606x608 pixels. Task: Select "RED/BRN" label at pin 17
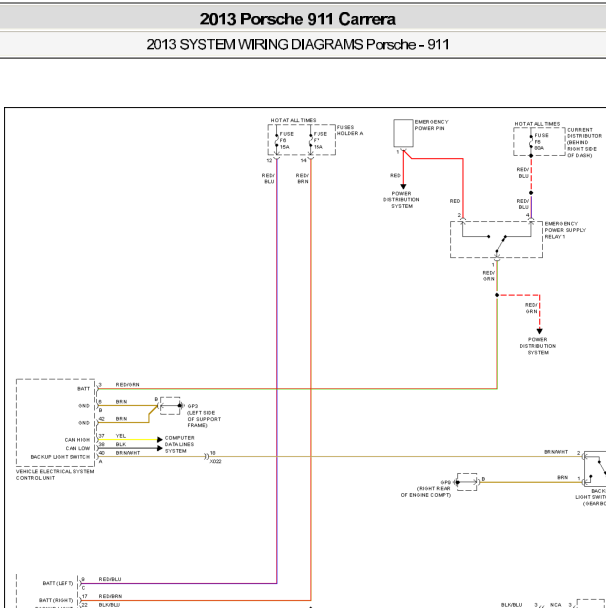[110, 596]
